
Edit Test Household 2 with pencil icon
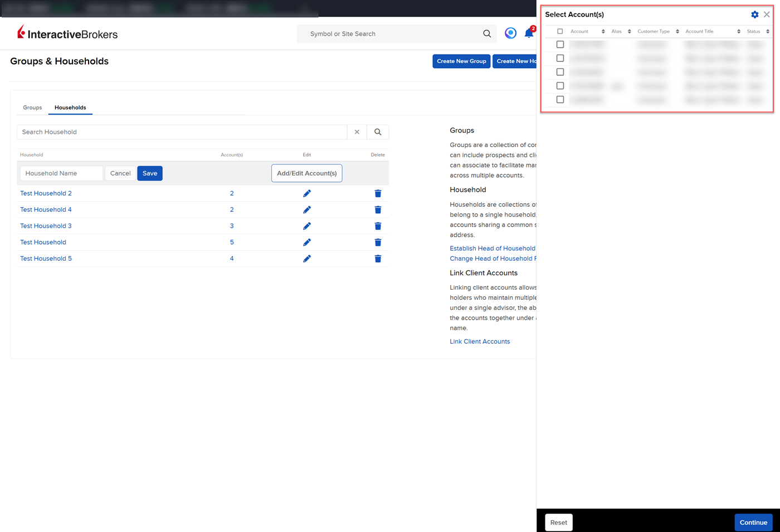[307, 193]
